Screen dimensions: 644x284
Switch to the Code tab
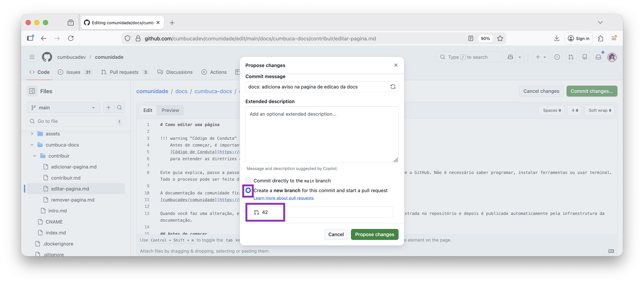tap(39, 72)
